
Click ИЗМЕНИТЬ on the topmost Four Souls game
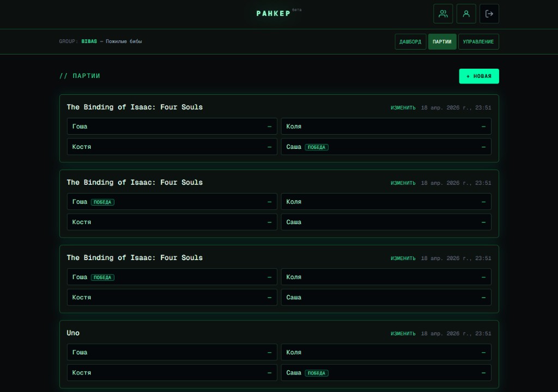coord(403,108)
